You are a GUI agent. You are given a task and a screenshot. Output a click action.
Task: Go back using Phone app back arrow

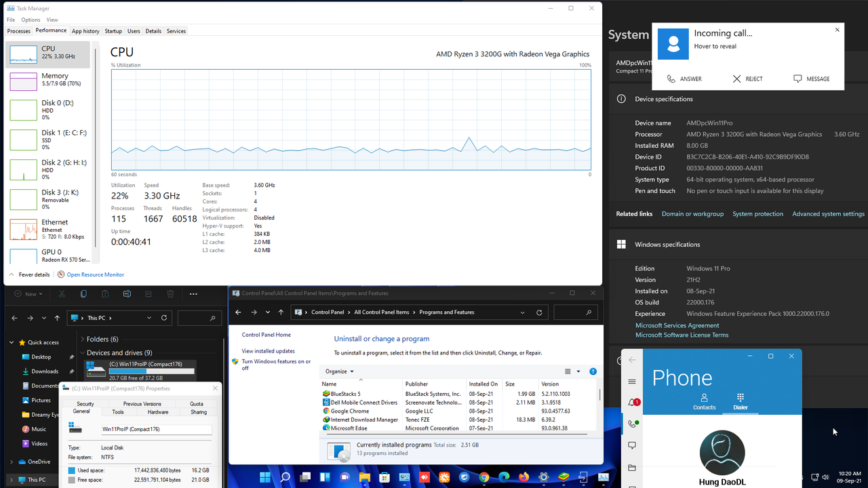(632, 360)
